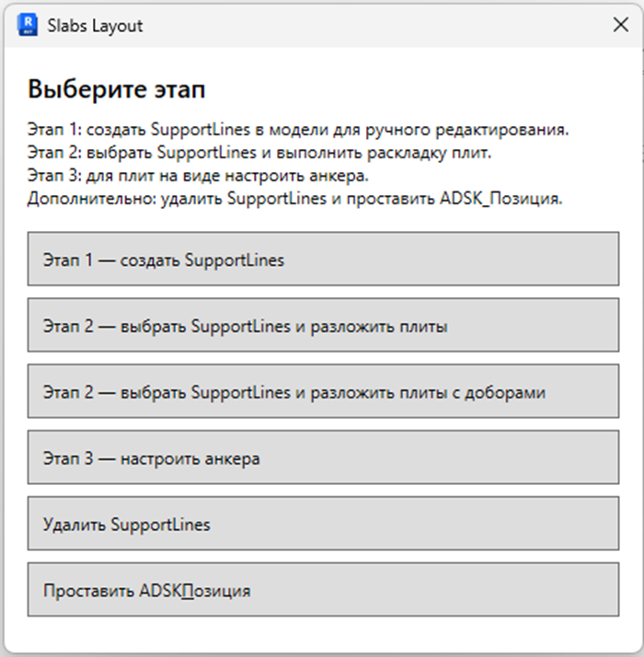Image resolution: width=644 pixels, height=657 pixels.
Task: Click 'Этап 3:' label in the description
Action: 55,176
